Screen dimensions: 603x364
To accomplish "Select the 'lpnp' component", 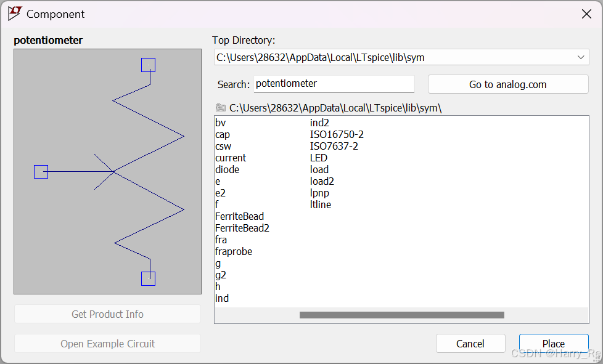I will coord(319,193).
